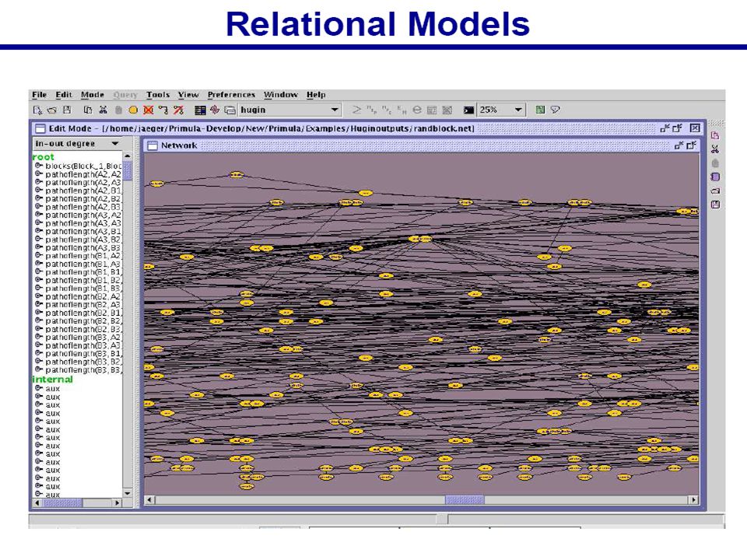Expand the pathoflength(B2,A3 tree handle
Viewport: 747px width, 560px height.
point(39,304)
